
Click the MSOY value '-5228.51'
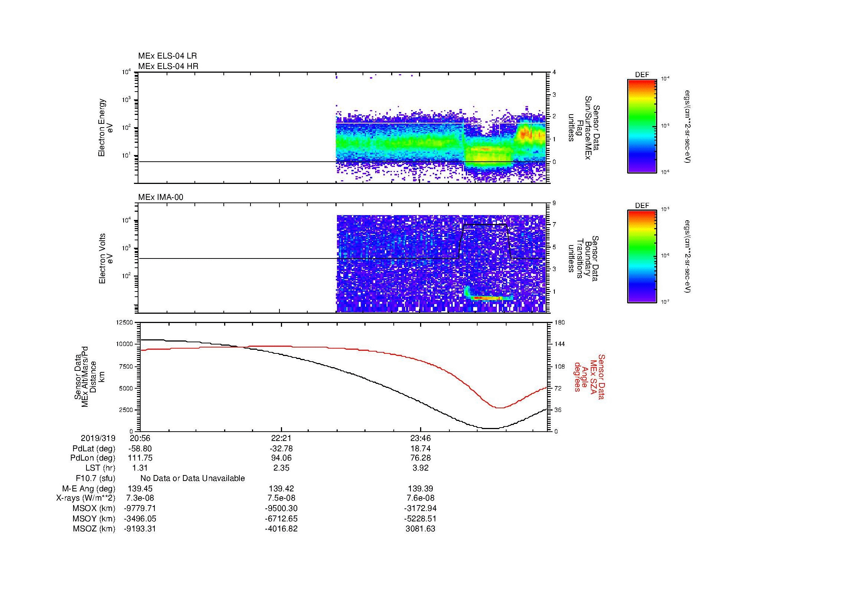[x=420, y=519]
